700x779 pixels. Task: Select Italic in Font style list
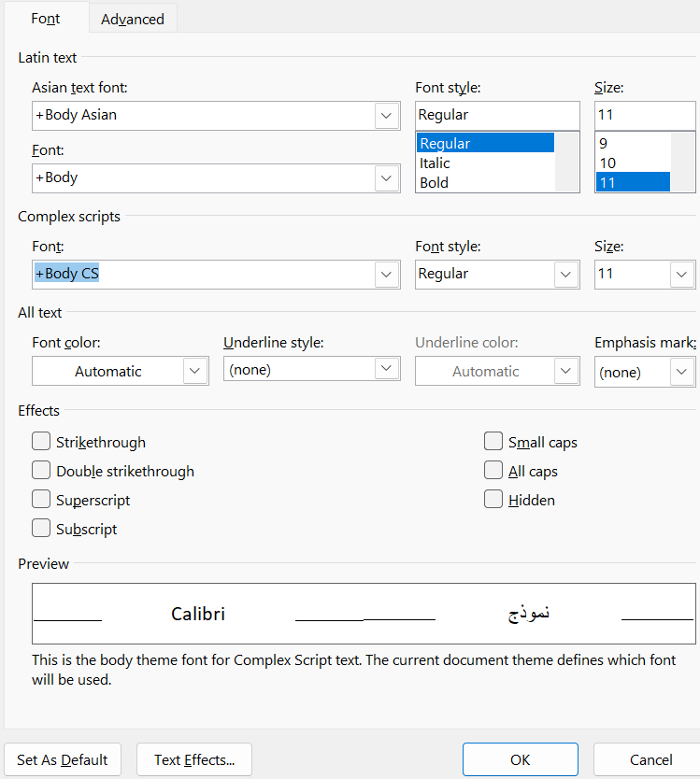485,163
